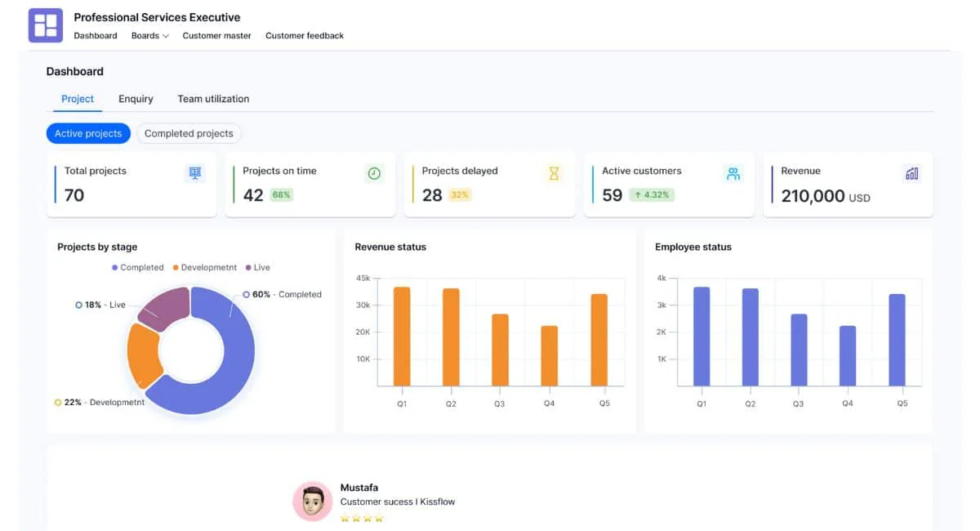
Task: Click the Projects on time value 42
Action: point(253,195)
